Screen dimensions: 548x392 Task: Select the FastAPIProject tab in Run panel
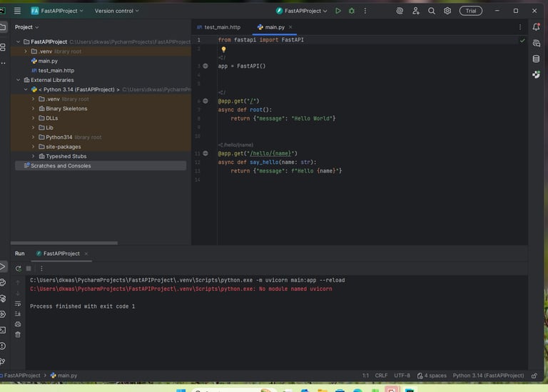(x=61, y=253)
